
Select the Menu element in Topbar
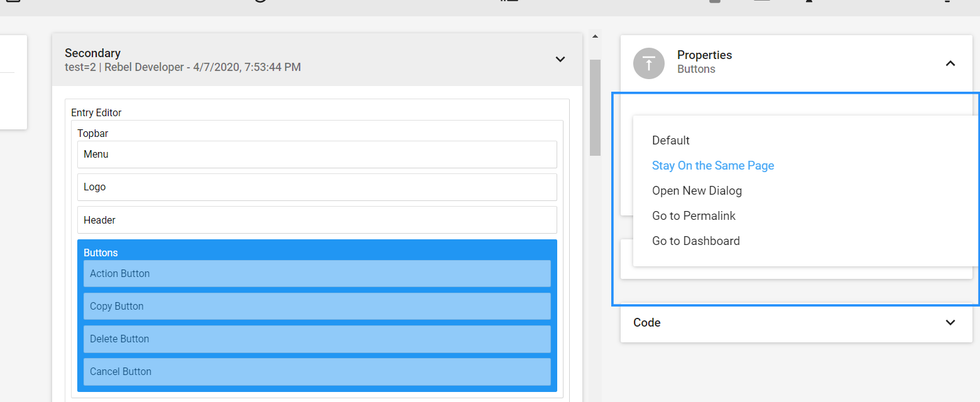316,154
